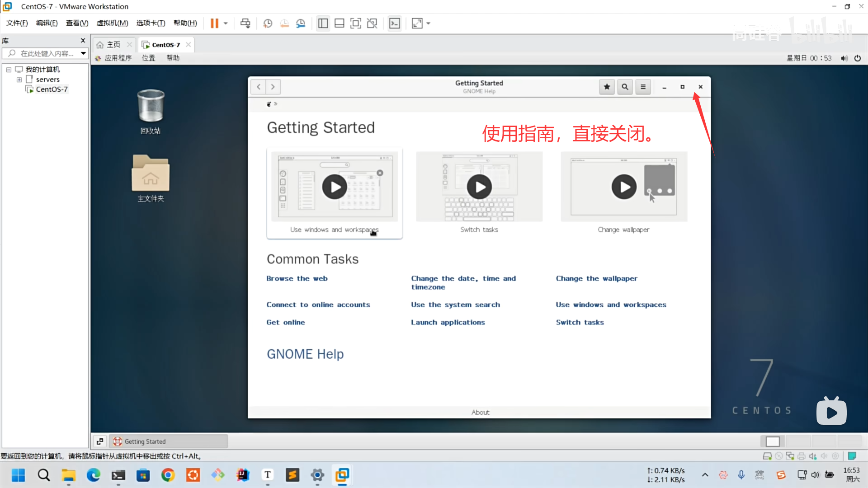Expand the servers folder in library tree
The width and height of the screenshot is (868, 488).
click(x=19, y=80)
